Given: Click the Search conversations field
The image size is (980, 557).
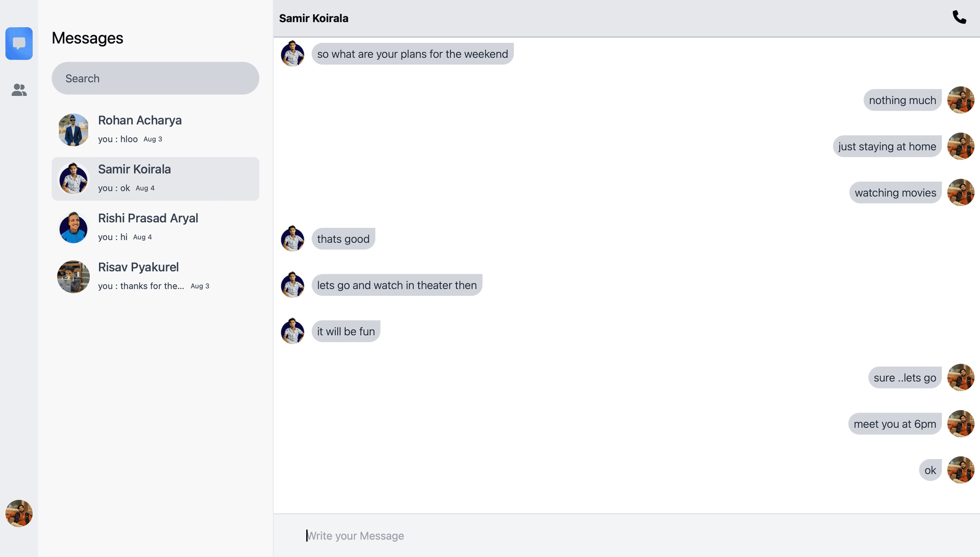Looking at the screenshot, I should (155, 79).
